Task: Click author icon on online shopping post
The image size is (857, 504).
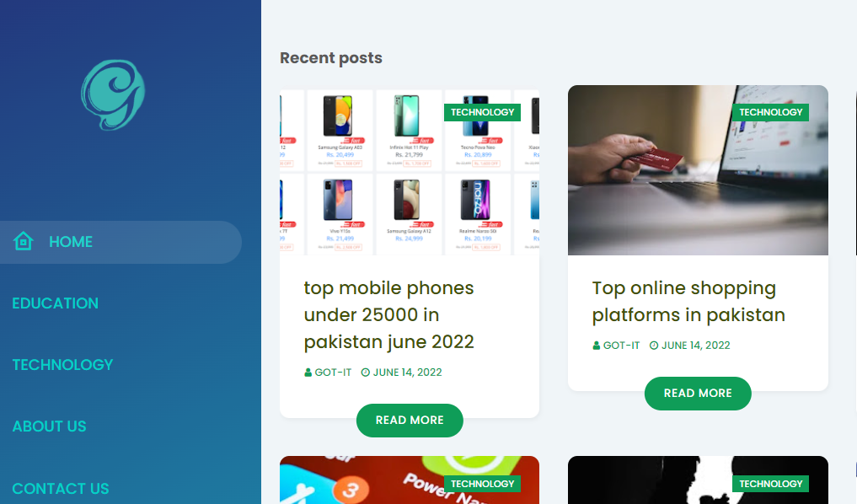Action: [597, 346]
